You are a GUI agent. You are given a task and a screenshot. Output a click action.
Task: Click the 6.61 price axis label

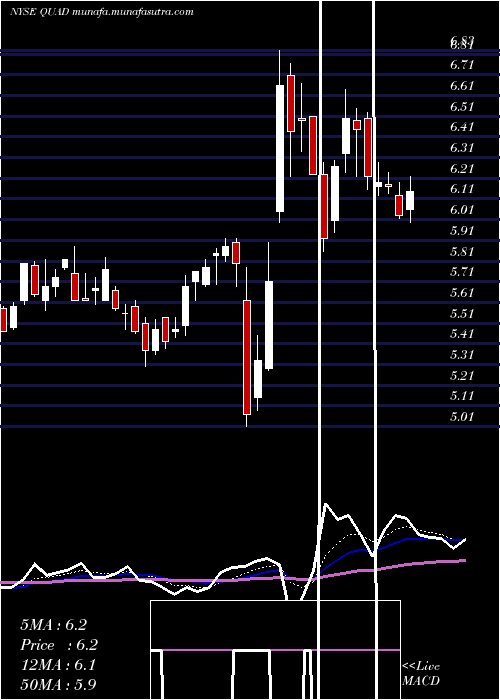point(462,86)
